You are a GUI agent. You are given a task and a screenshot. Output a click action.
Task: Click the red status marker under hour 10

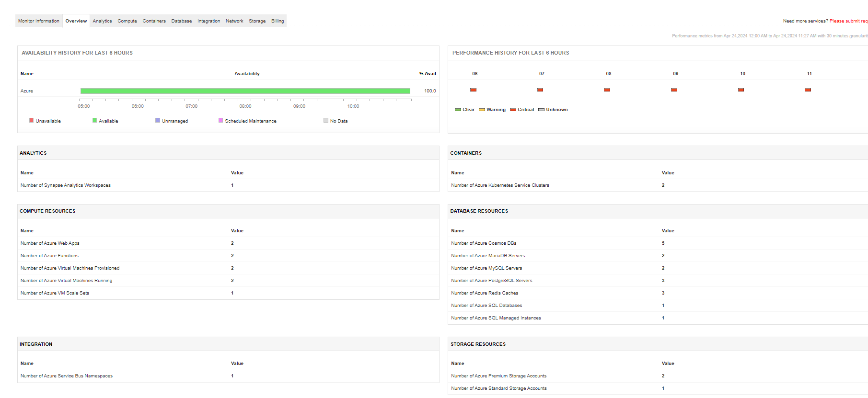click(741, 90)
